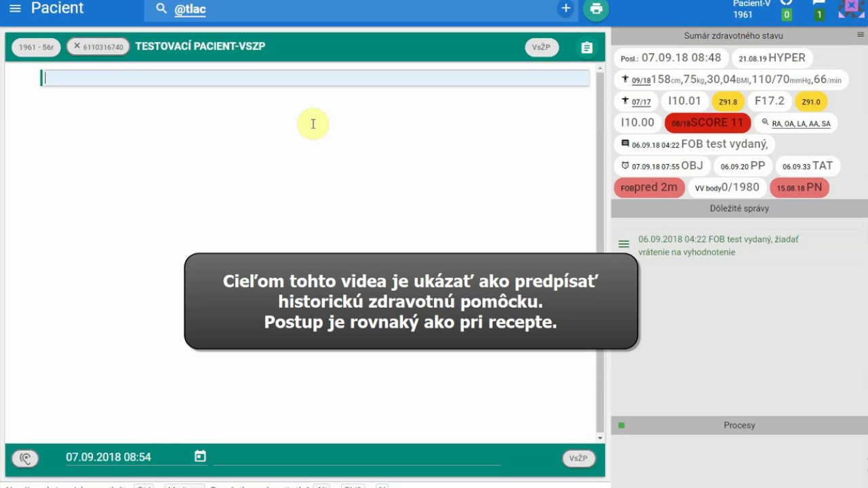Open the user avatar in top right

click(x=851, y=9)
